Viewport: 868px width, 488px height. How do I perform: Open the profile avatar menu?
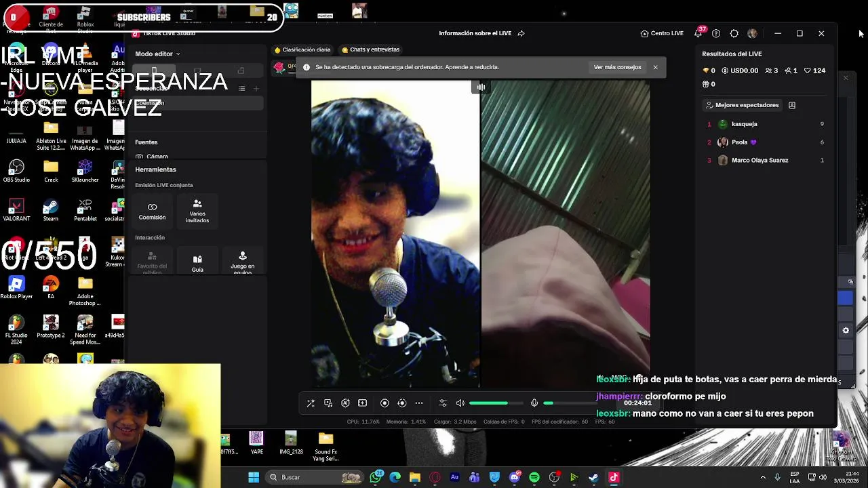point(752,33)
